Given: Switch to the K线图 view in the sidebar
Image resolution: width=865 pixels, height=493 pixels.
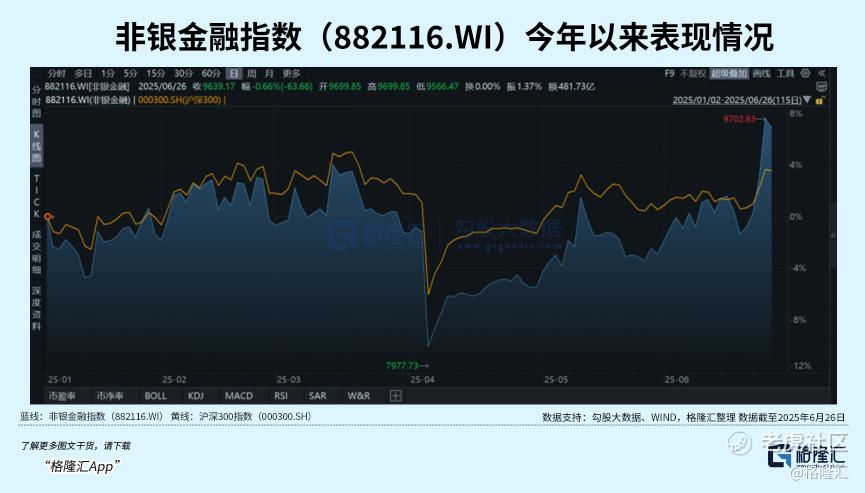Looking at the screenshot, I should (x=36, y=146).
